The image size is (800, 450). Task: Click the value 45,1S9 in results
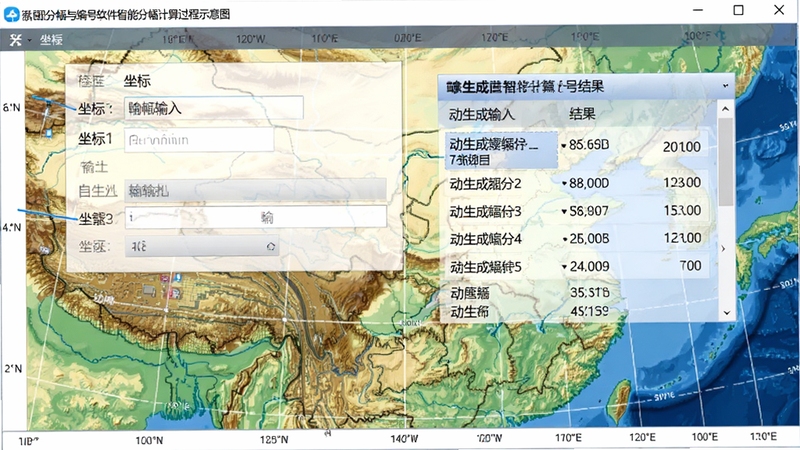pos(590,311)
